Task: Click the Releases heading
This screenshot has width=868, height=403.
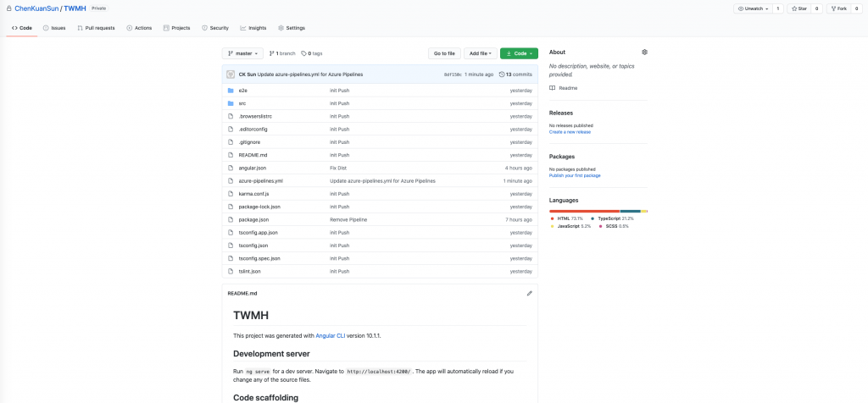Action: pyautogui.click(x=561, y=113)
